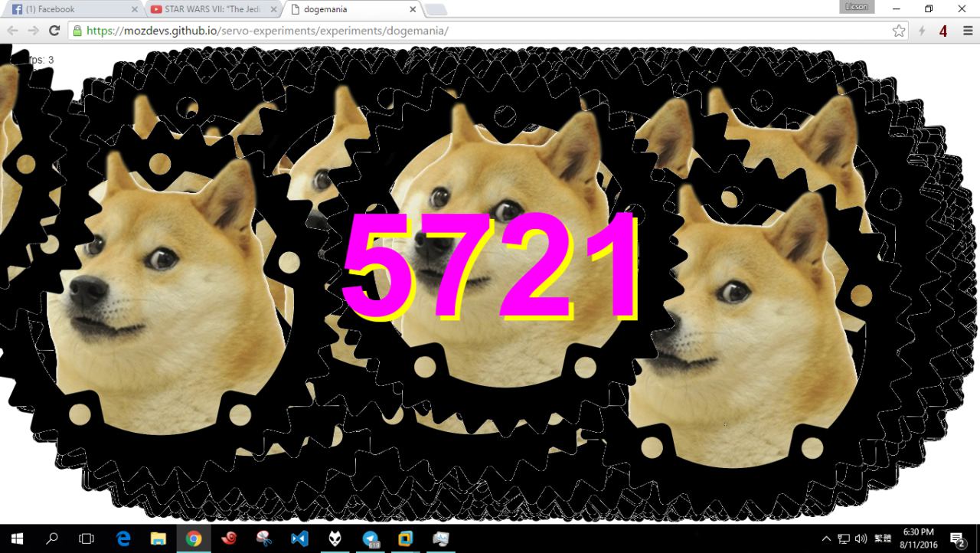Click the fps counter text
The image size is (980, 553).
click(x=39, y=60)
